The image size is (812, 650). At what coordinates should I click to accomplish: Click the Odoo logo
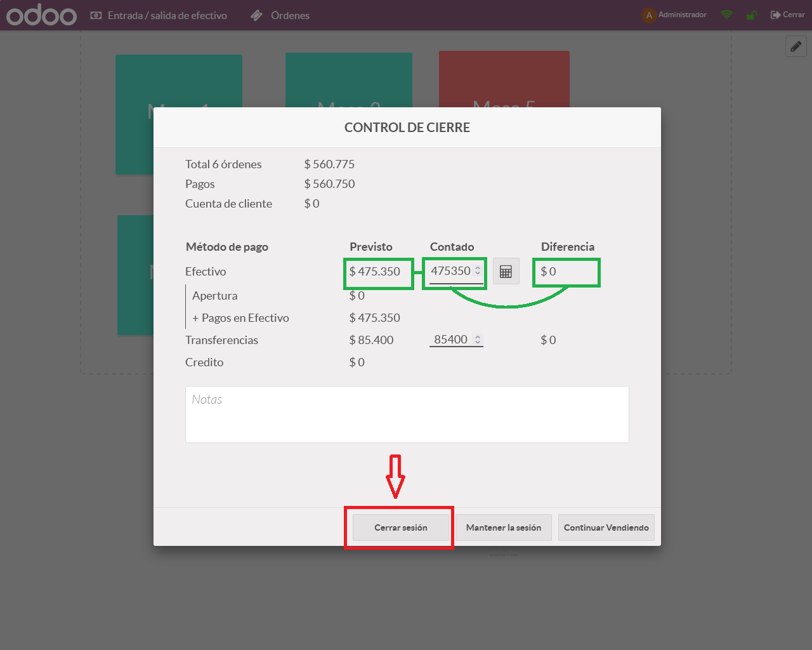pos(41,15)
